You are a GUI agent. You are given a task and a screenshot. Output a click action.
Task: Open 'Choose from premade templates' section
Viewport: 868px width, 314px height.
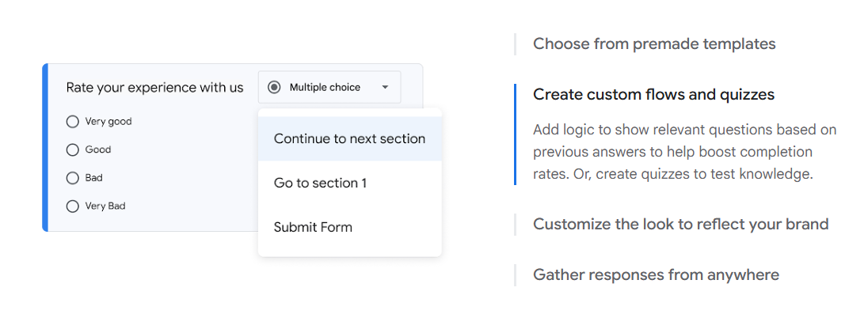coord(653,44)
